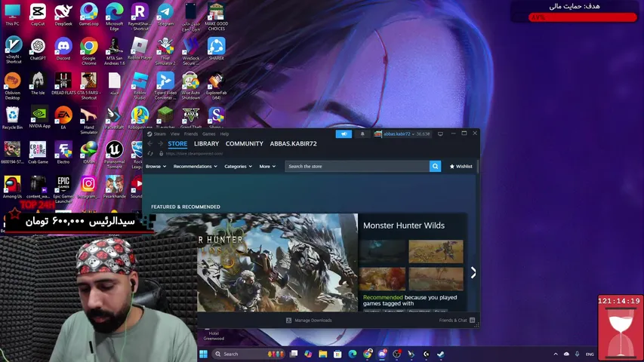Open the Friends menu in Steam

click(191, 133)
